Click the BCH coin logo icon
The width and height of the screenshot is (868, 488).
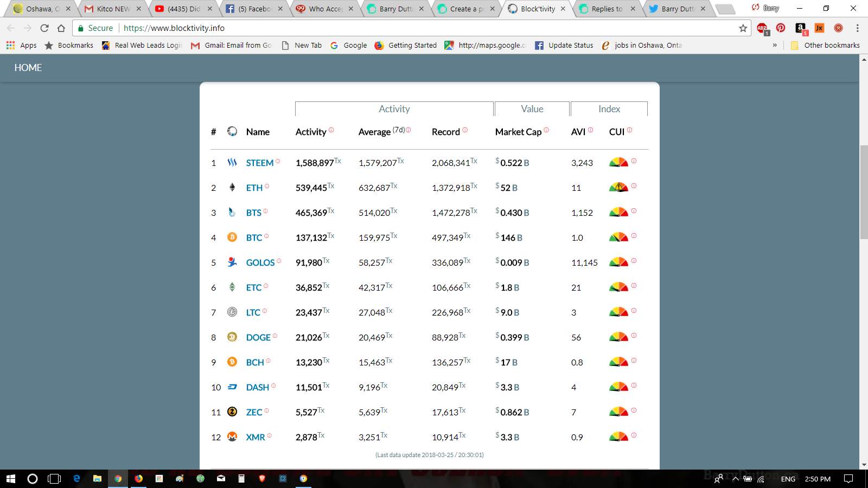coord(232,362)
